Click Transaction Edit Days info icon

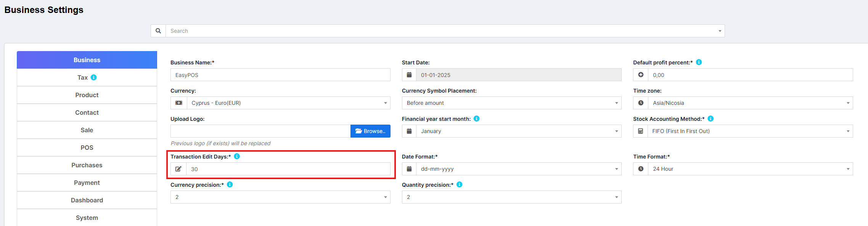click(x=237, y=156)
